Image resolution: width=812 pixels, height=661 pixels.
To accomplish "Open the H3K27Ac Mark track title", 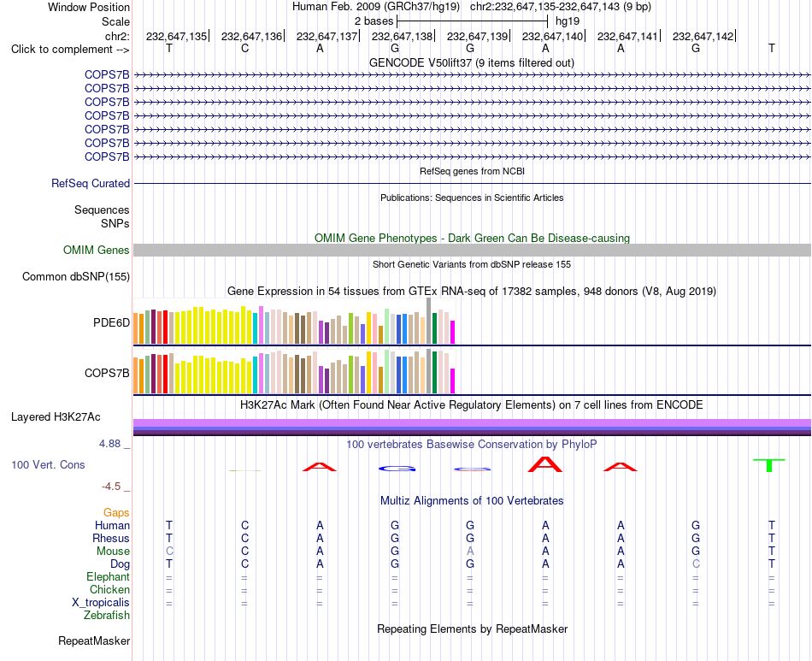I will (x=472, y=405).
